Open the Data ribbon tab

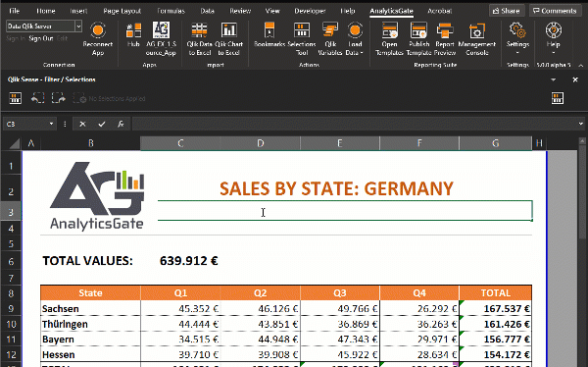[207, 11]
